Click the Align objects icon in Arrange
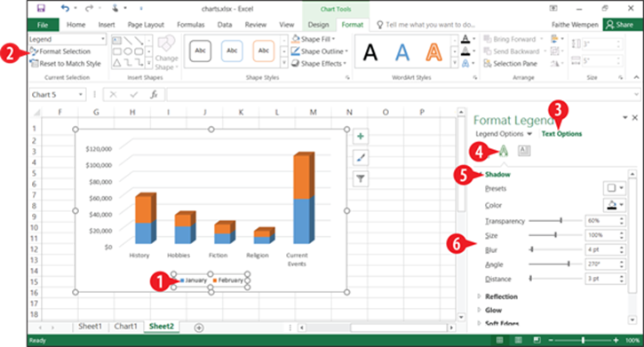 coord(554,39)
